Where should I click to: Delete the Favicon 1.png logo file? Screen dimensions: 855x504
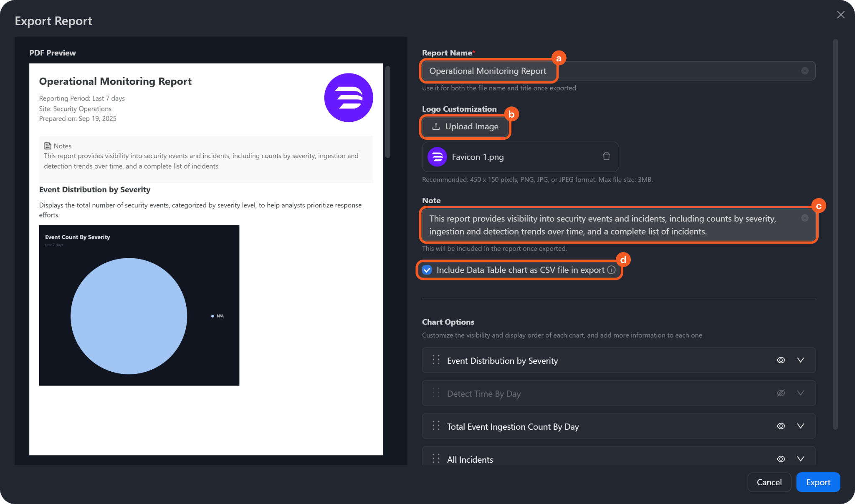606,156
